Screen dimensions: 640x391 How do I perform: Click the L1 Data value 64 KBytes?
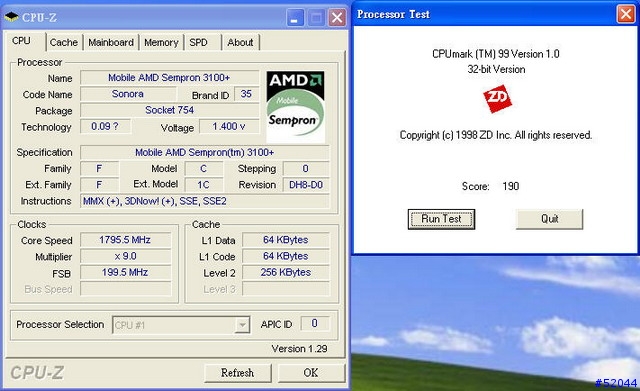[x=286, y=240]
